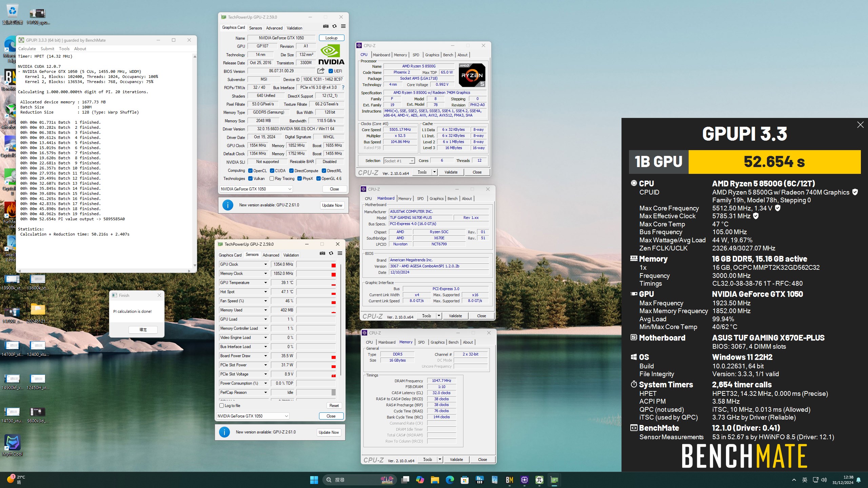868x488 pixels.
Task: Click the Reset button in GPU-Z Sensors
Action: tap(334, 406)
